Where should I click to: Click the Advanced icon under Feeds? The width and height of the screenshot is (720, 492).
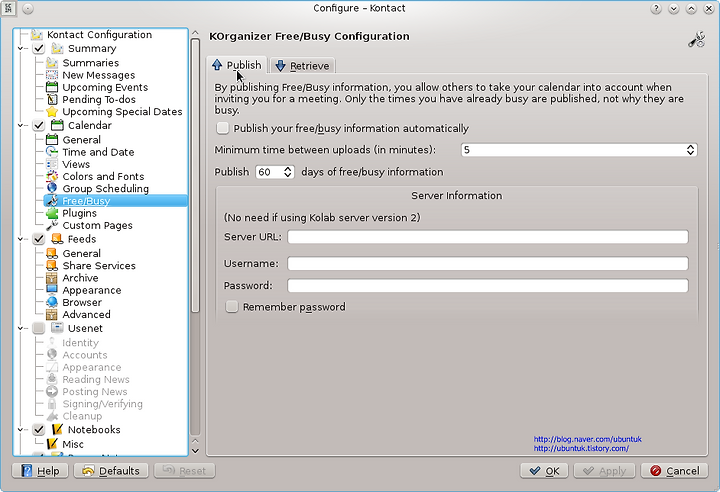(x=52, y=315)
